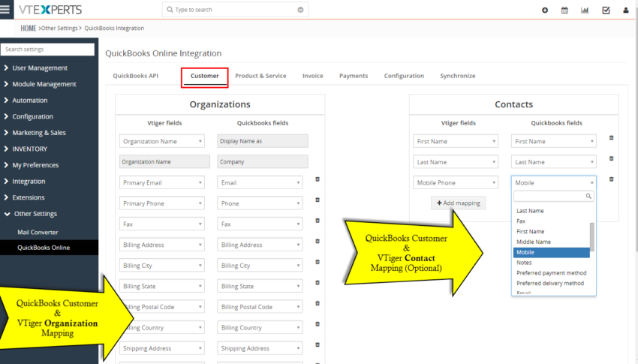Image resolution: width=638 pixels, height=364 pixels.
Task: Collapse the open Mobile QuickBooks dropdown
Action: tap(553, 182)
